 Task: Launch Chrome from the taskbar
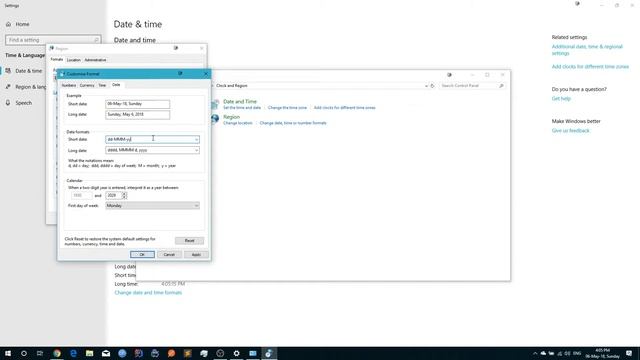[57, 353]
